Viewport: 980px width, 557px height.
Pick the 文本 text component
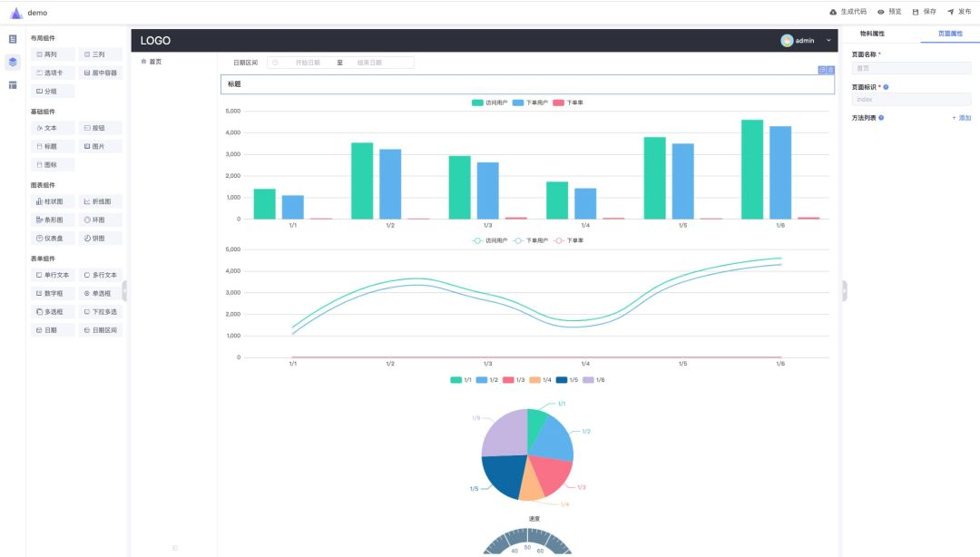point(53,128)
